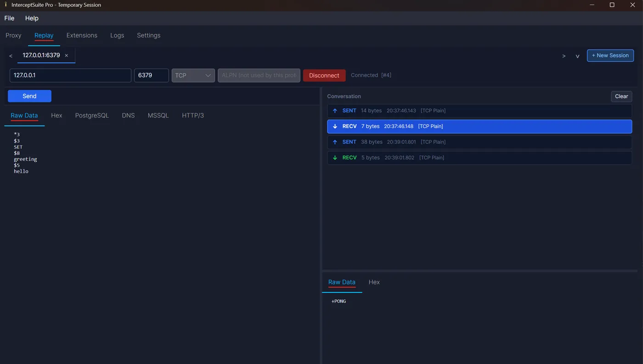Open the File menu
This screenshot has height=364, width=643.
[9, 18]
